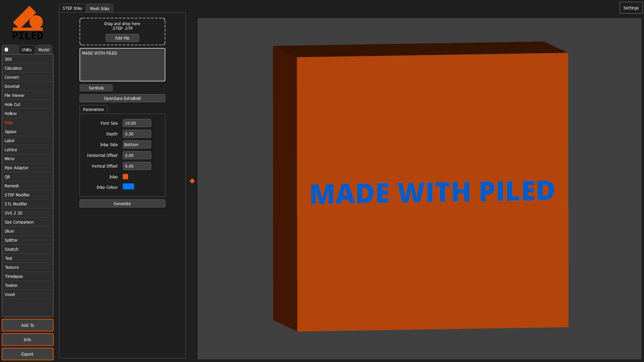The height and width of the screenshot is (362, 644).
Task: Select STEP Modifier in the list
Action: [28, 195]
